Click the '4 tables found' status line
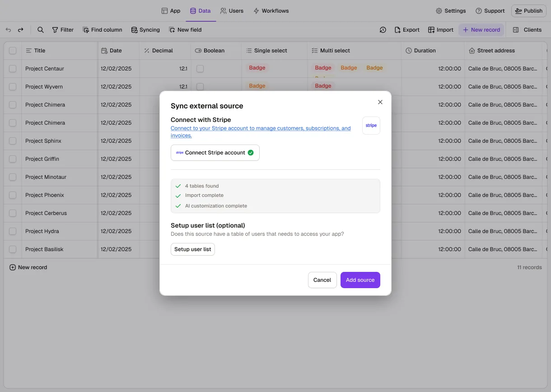The height and width of the screenshot is (392, 551). point(202,186)
